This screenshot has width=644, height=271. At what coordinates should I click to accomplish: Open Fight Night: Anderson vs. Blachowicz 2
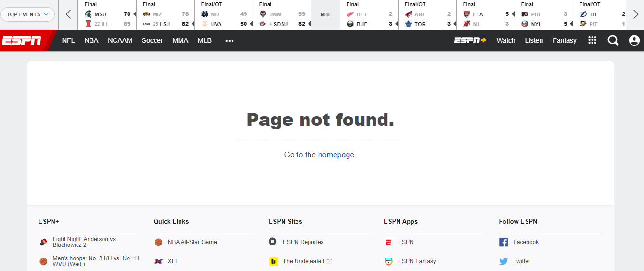coord(85,242)
